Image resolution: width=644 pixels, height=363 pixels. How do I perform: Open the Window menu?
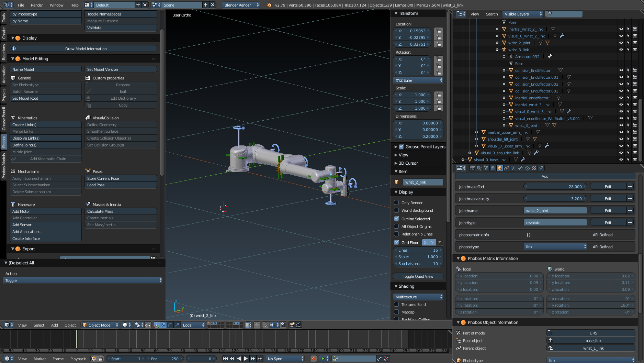click(57, 5)
